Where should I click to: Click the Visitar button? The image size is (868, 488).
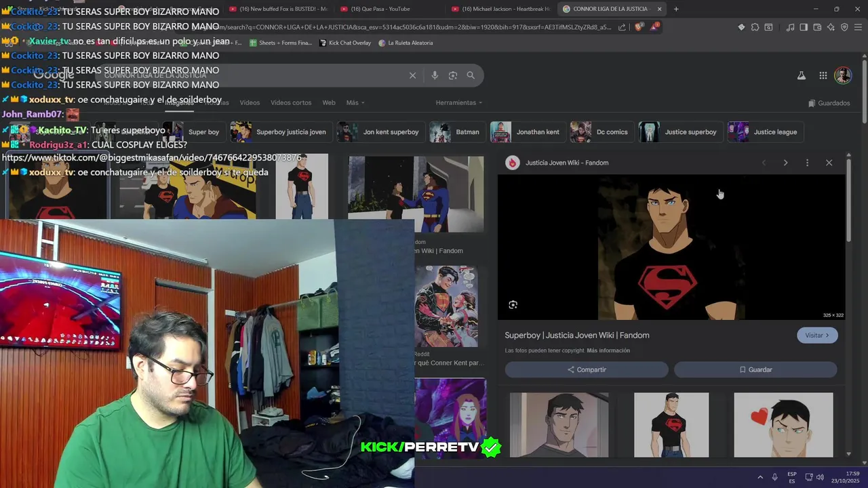[x=817, y=335]
